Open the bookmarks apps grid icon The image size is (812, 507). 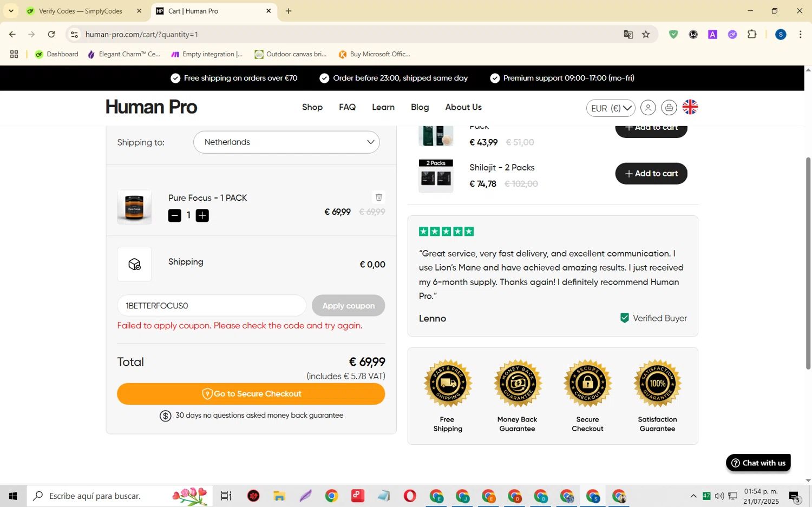coord(14,54)
